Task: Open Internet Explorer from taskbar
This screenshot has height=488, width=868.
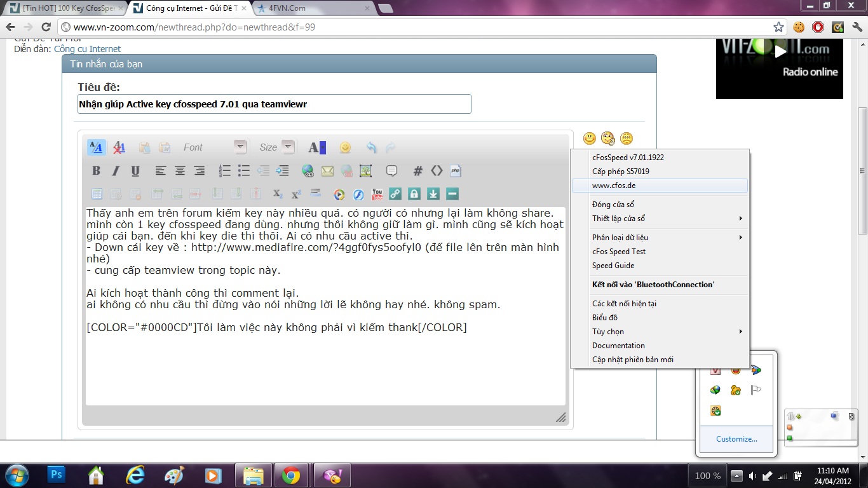Action: pos(135,475)
